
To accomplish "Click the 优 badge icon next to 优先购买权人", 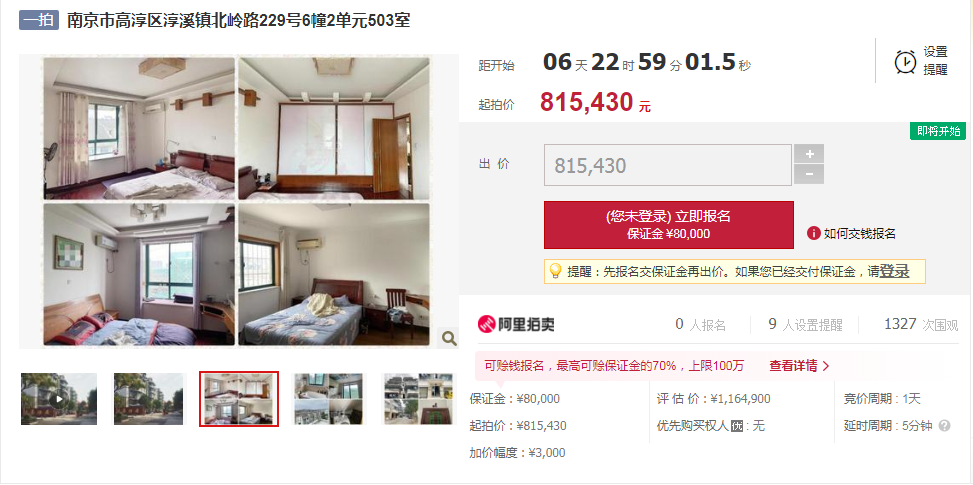I will (737, 426).
